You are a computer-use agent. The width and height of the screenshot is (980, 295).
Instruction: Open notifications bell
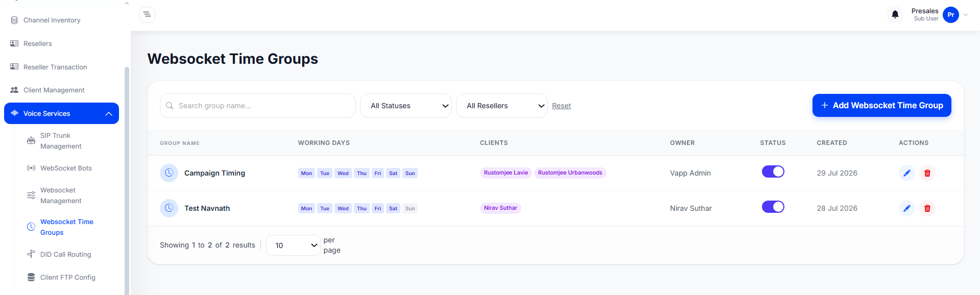tap(895, 15)
